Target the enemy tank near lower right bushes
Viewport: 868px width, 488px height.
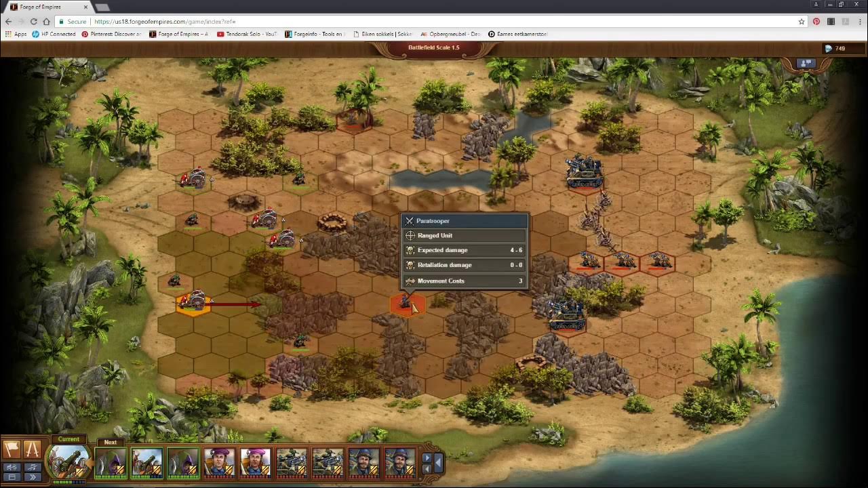point(567,314)
